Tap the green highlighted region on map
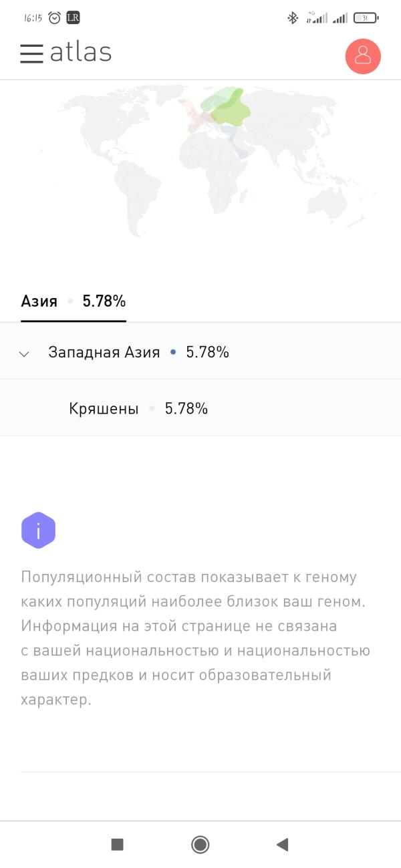401x868 pixels. point(226,107)
